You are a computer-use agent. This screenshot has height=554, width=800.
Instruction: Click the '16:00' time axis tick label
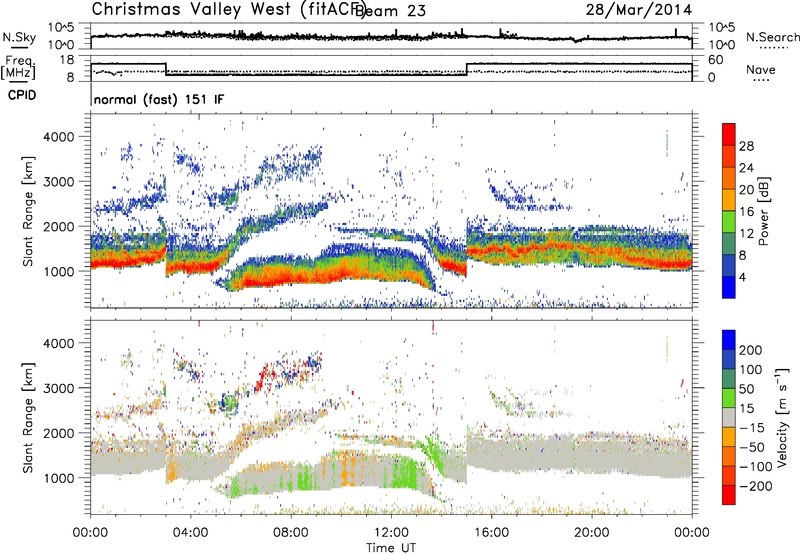click(491, 533)
